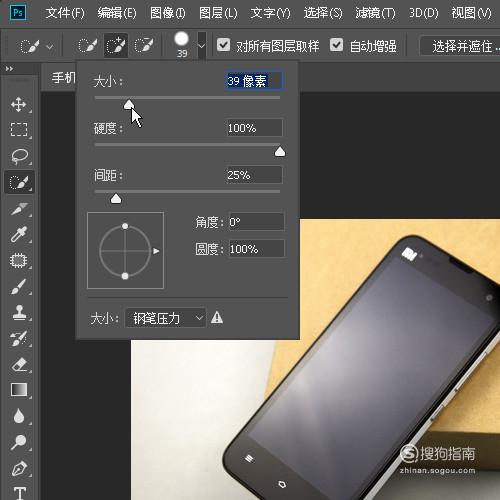This screenshot has height=500, width=500.
Task: Select the Blur (water drop) tool
Action: click(19, 416)
